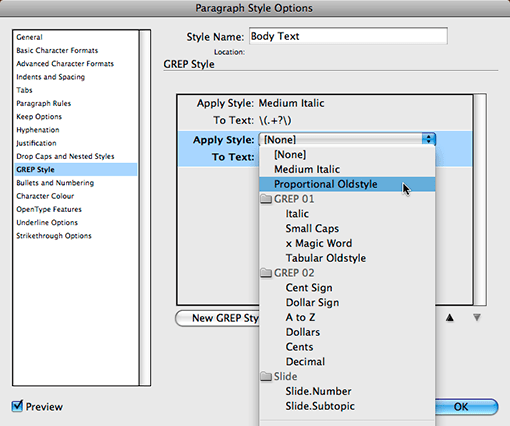This screenshot has height=426, width=510.
Task: Select Tabs in the sidebar list
Action: click(x=24, y=90)
